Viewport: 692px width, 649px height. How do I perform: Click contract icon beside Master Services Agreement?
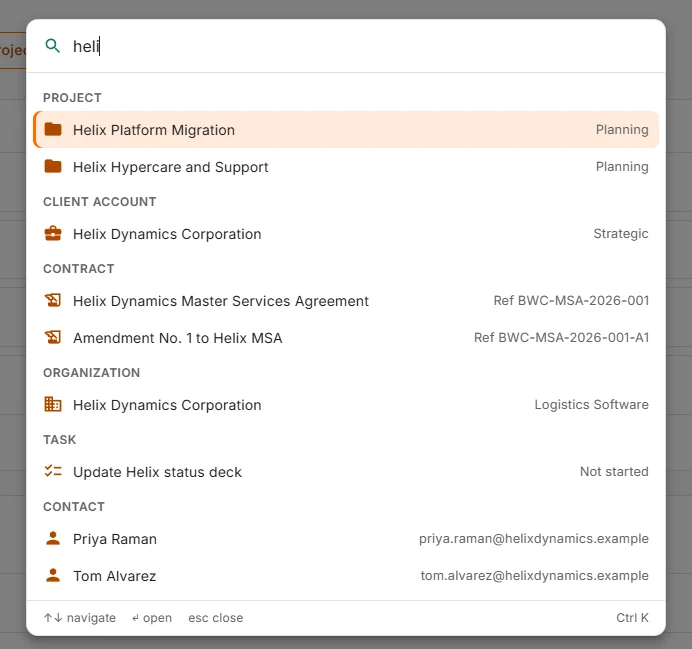tap(53, 300)
